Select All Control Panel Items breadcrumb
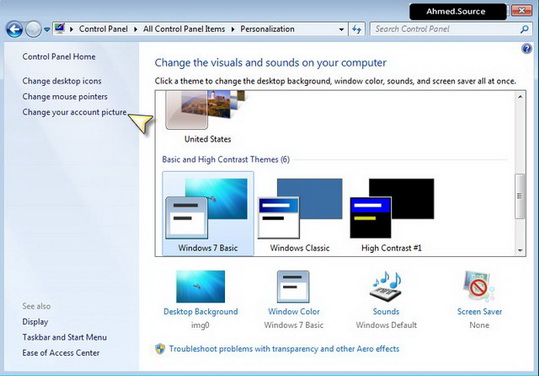The image size is (539, 376). (184, 29)
